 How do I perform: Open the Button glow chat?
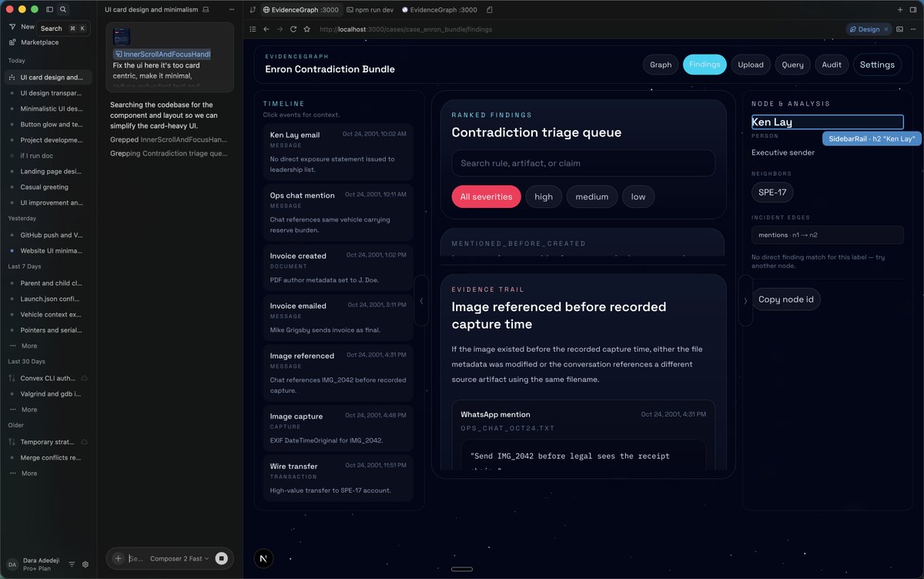coord(49,124)
